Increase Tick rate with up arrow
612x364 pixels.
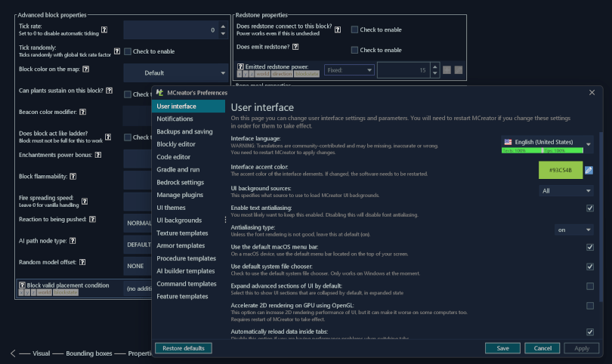coord(223,26)
